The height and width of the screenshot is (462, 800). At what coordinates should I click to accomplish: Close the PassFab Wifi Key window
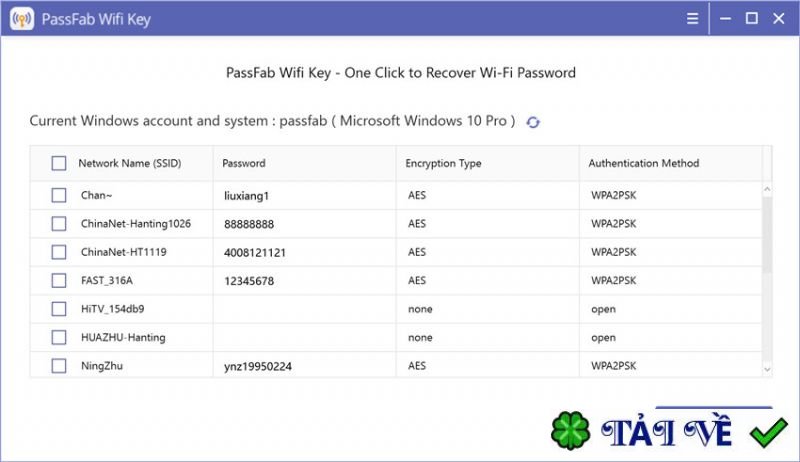pos(780,19)
